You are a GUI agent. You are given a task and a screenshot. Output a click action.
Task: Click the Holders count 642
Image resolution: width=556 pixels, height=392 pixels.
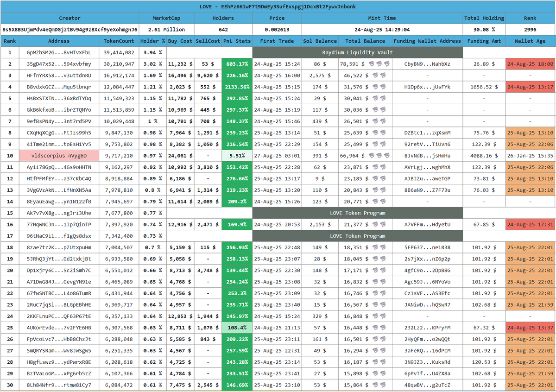223,30
